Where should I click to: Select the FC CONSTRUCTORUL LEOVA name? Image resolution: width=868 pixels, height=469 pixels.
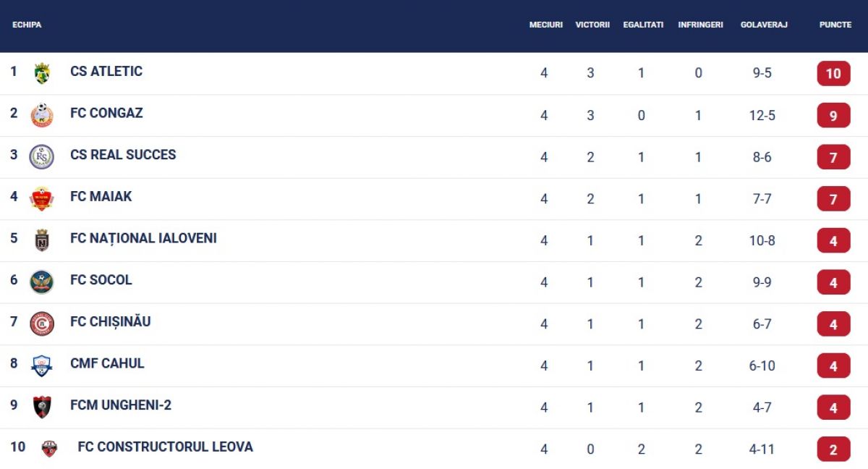(x=166, y=447)
